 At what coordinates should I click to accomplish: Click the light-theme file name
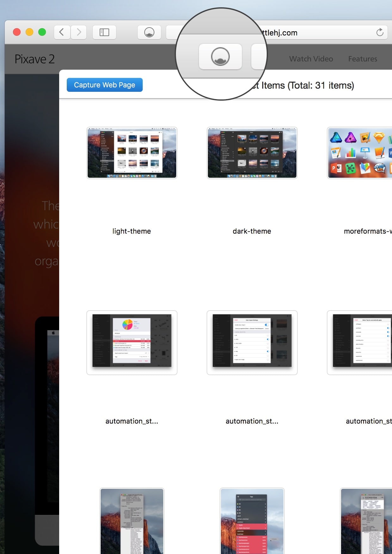pos(132,231)
